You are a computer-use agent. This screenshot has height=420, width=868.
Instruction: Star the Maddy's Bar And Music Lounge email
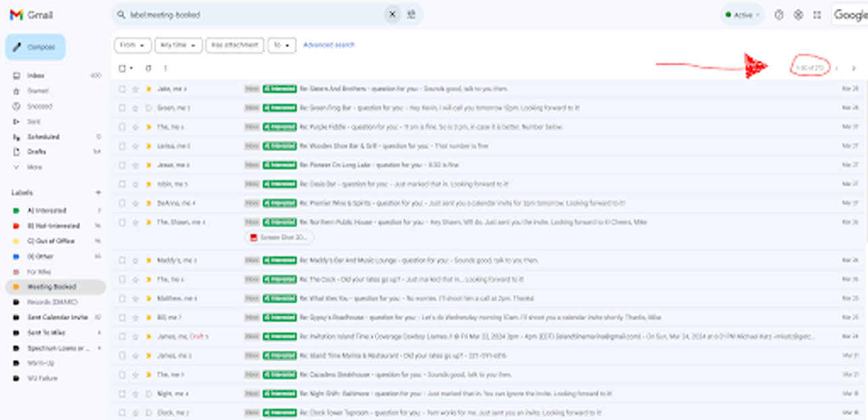click(136, 260)
